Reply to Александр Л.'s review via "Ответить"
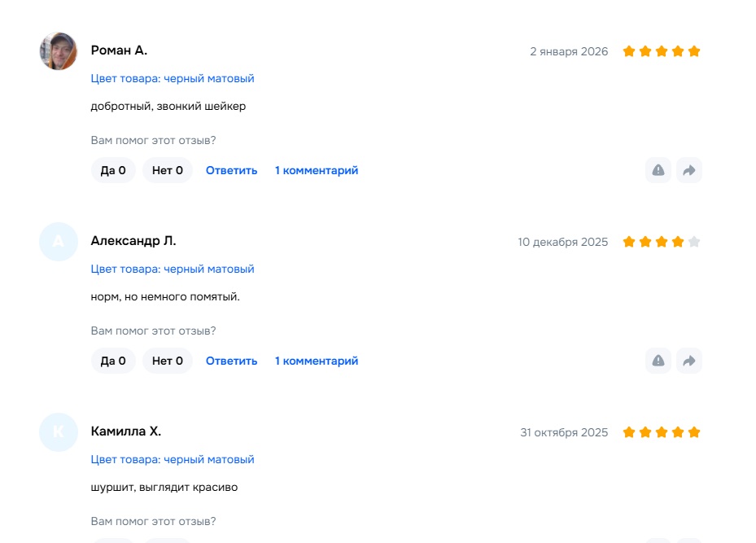The width and height of the screenshot is (756, 543). 231,361
